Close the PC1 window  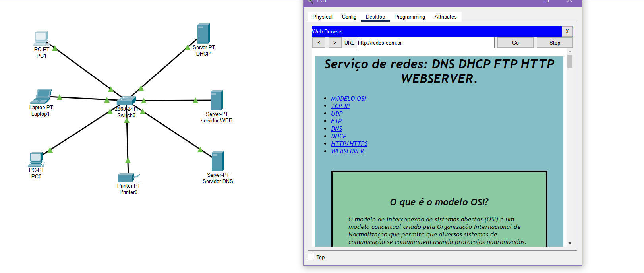point(569,1)
